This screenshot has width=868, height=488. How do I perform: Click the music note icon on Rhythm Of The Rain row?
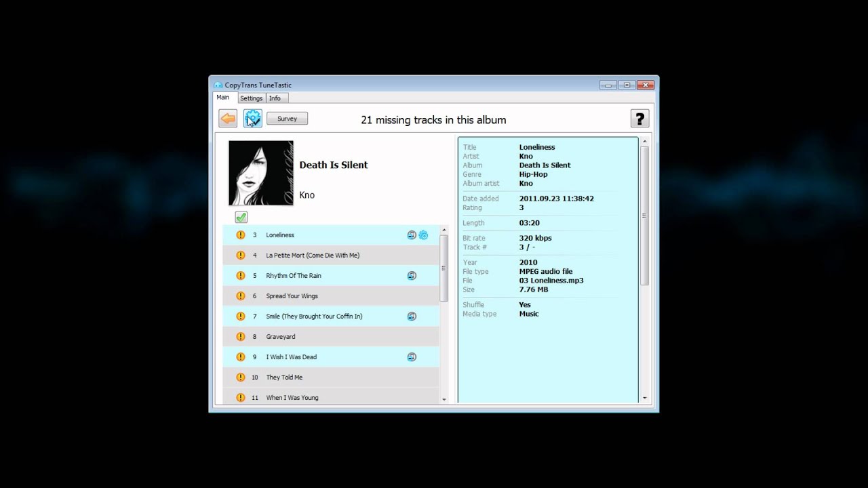tap(412, 276)
